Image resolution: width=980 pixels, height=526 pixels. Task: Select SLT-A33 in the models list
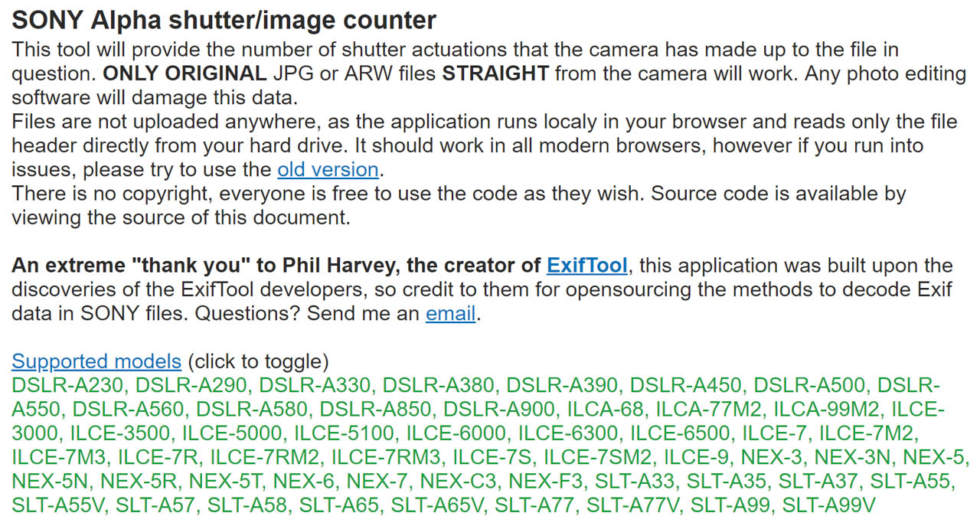coord(636,482)
